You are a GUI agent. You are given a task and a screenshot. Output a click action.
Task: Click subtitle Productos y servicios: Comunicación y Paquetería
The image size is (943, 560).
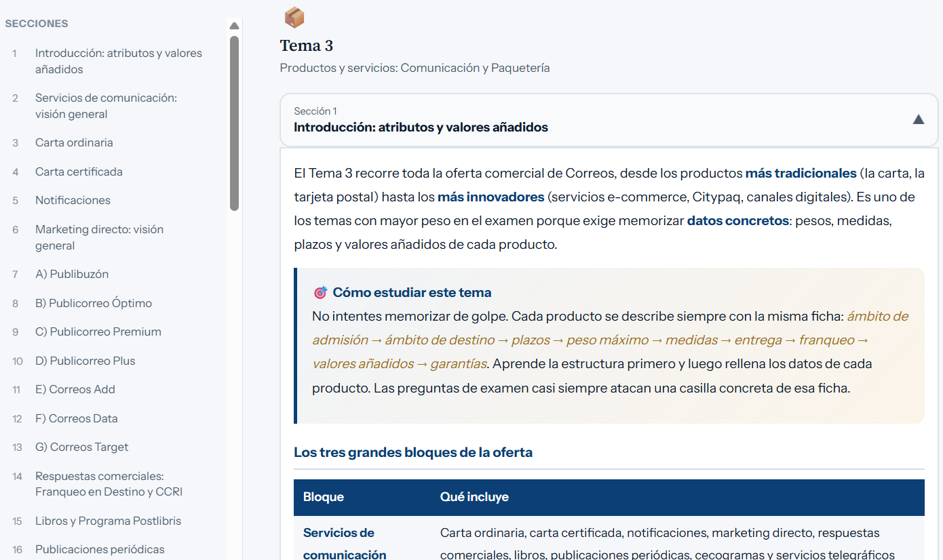(415, 68)
